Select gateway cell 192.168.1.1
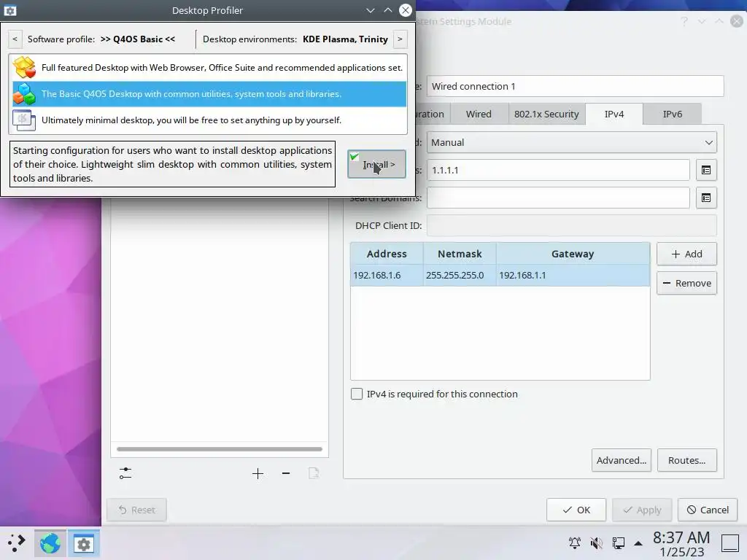This screenshot has width=747, height=560. point(573,275)
